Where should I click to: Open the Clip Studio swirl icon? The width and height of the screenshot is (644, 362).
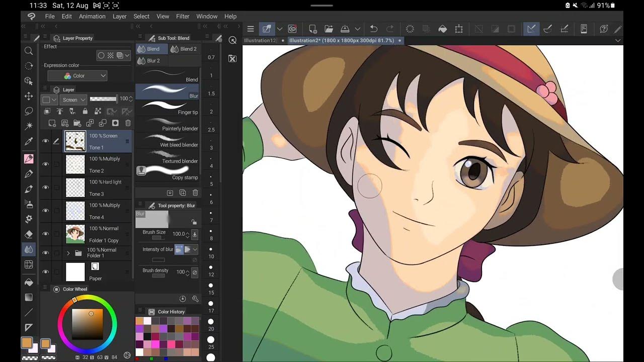point(292,29)
